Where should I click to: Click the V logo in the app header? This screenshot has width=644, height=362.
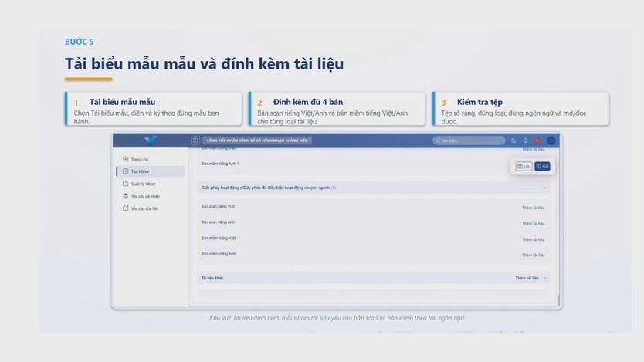(x=151, y=140)
